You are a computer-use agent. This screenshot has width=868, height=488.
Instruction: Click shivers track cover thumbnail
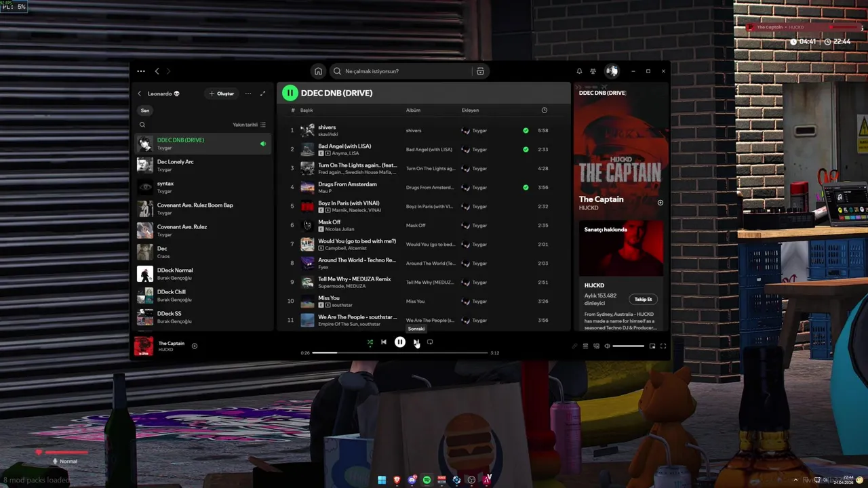point(308,130)
